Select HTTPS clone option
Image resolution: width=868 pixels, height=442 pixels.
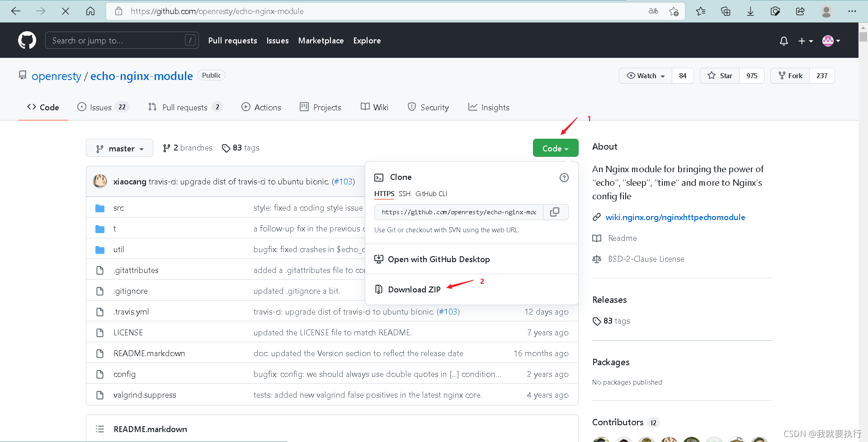click(x=384, y=194)
